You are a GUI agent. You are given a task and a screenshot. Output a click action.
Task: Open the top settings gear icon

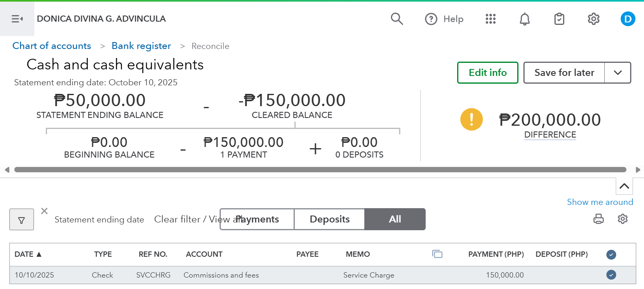(593, 19)
